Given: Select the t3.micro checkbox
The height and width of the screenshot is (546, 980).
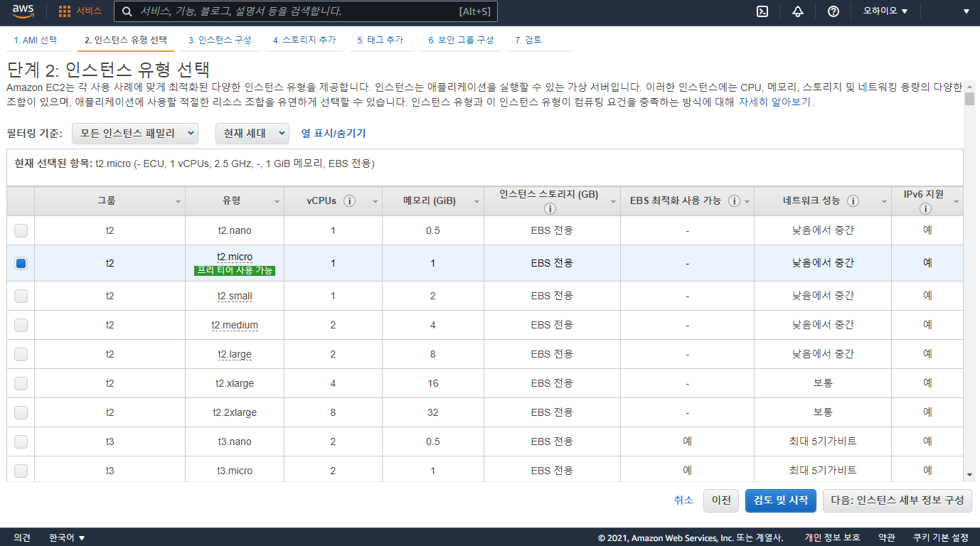Looking at the screenshot, I should [x=21, y=471].
